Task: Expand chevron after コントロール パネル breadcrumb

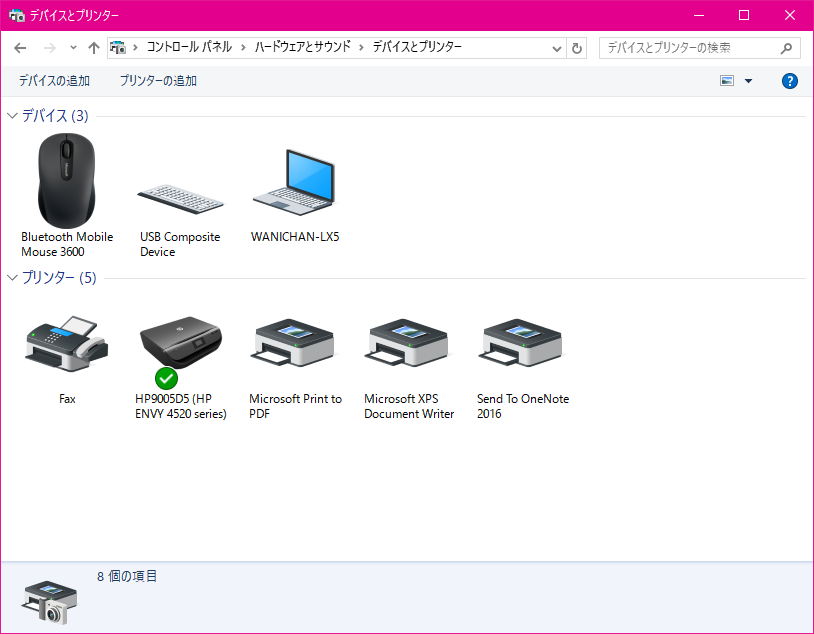Action: pos(243,48)
